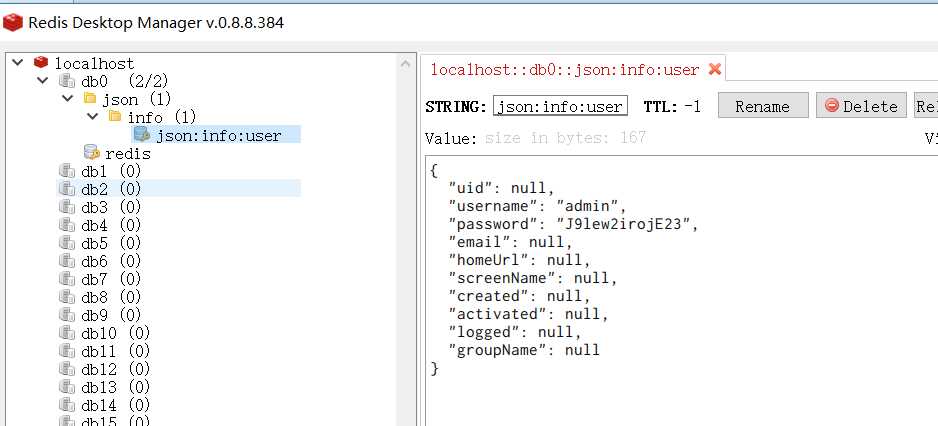The height and width of the screenshot is (426, 938).
Task: Click the Delete key button
Action: click(861, 106)
